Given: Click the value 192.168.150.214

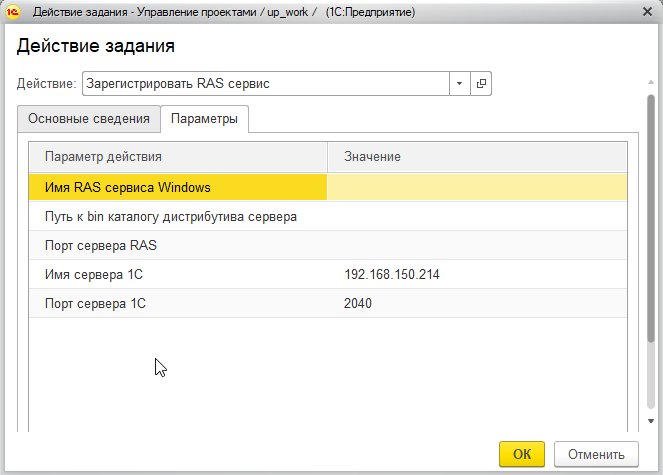Looking at the screenshot, I should 392,275.
